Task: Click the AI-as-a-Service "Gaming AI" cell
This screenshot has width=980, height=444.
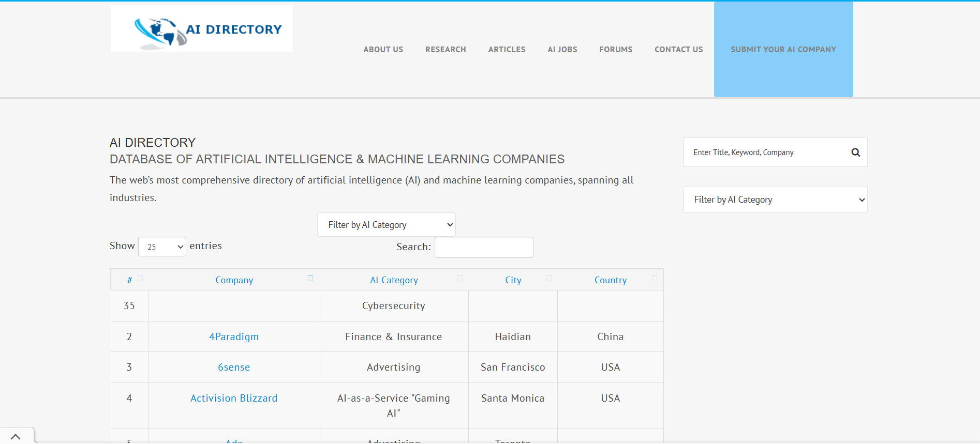Action: [x=394, y=405]
